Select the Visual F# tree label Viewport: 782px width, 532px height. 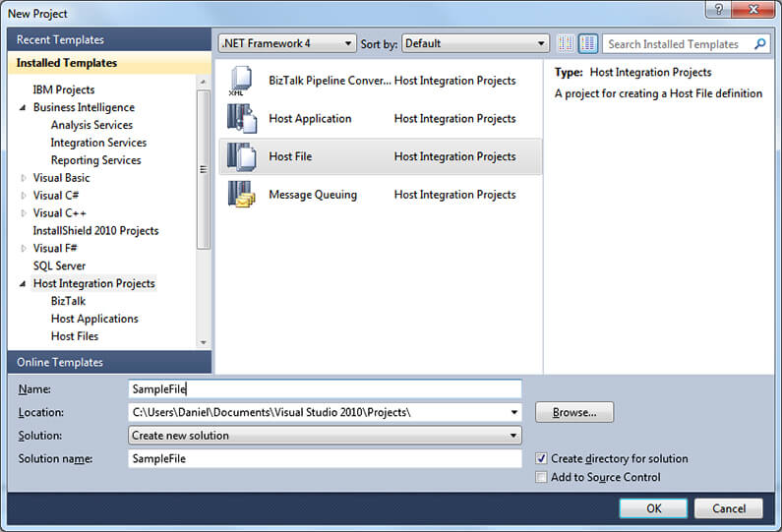click(x=55, y=249)
